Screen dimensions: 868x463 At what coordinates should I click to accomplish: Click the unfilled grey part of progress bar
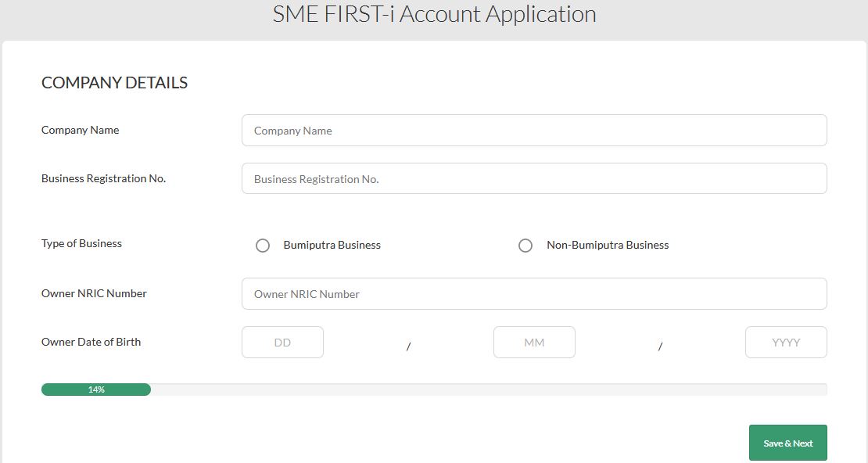489,389
